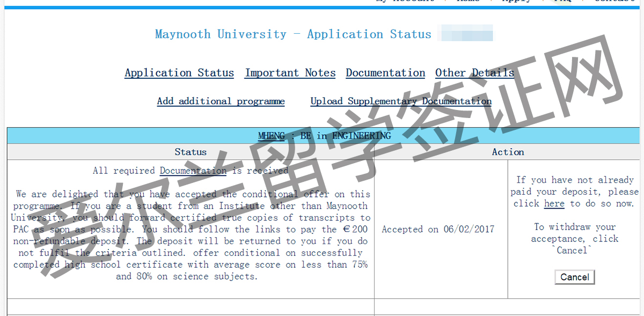644x316 pixels.
Task: Click the Action column header
Action: (x=508, y=152)
